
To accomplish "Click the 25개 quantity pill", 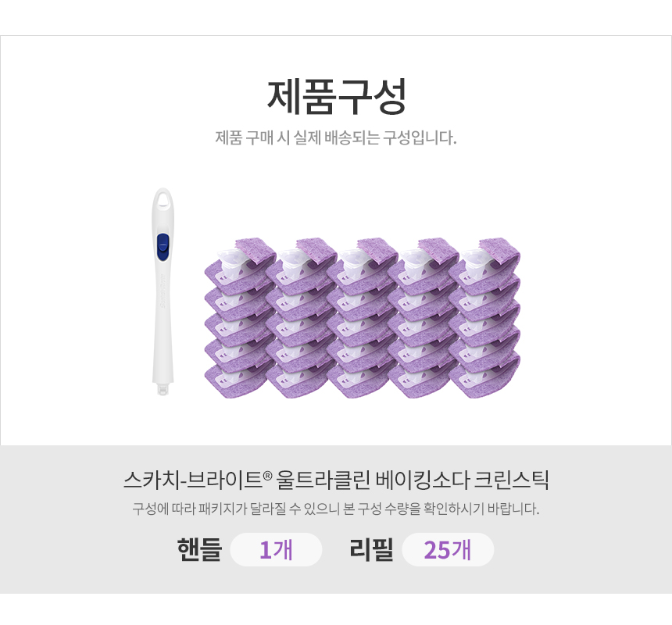I will click(448, 549).
